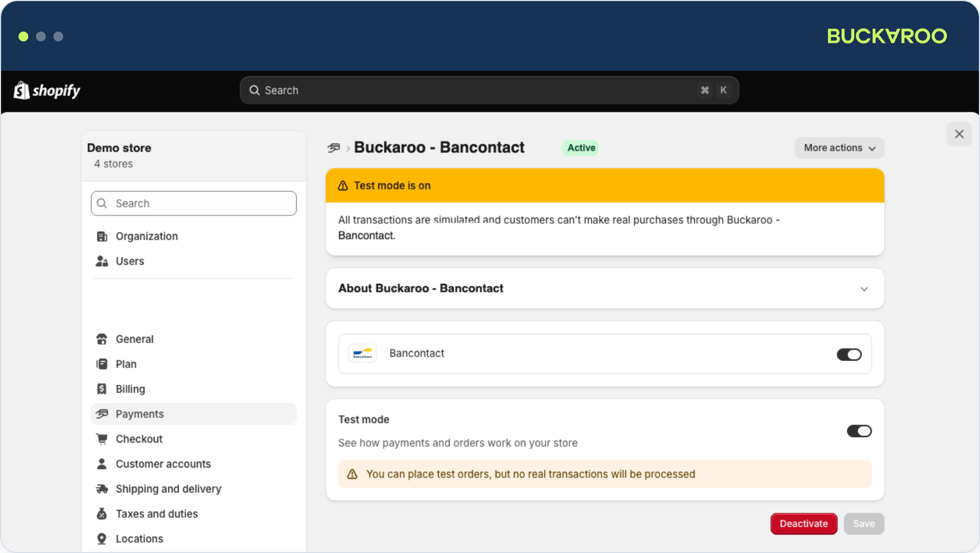Click the magnifier icon in top search bar
This screenshot has height=553, width=980.
pyautogui.click(x=254, y=90)
